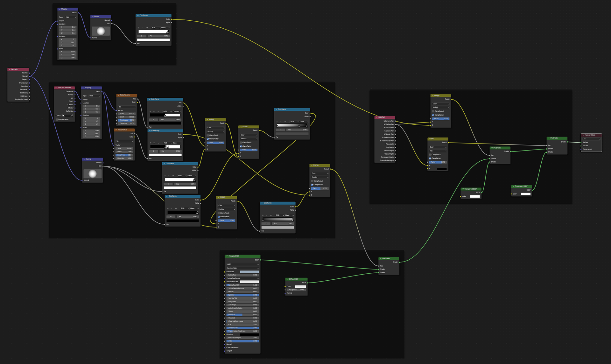
Task: Click the Is Camera Ray output socket
Action: [395, 121]
